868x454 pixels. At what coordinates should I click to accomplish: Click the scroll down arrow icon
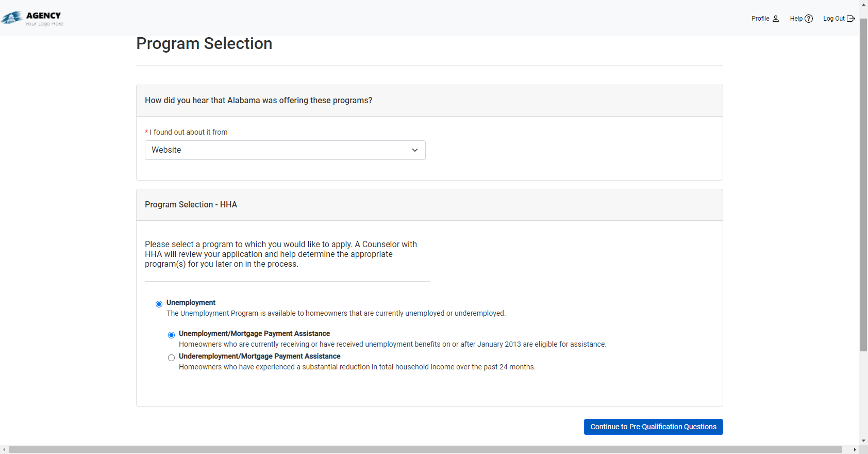[863, 441]
